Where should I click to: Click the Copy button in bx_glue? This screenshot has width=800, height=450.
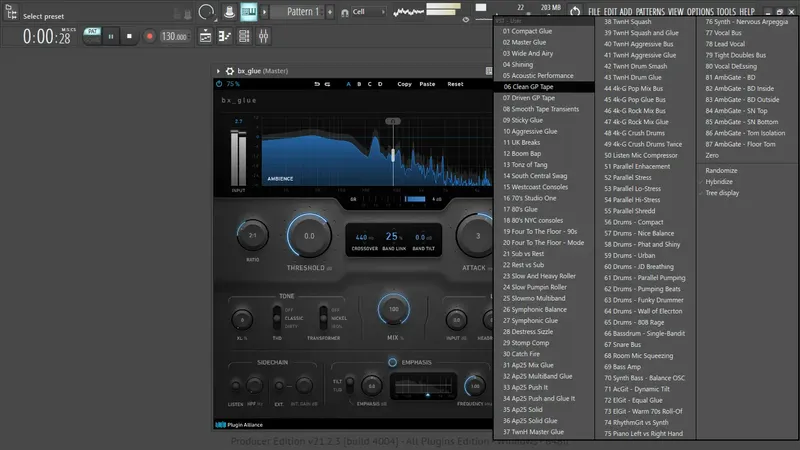[x=404, y=84]
